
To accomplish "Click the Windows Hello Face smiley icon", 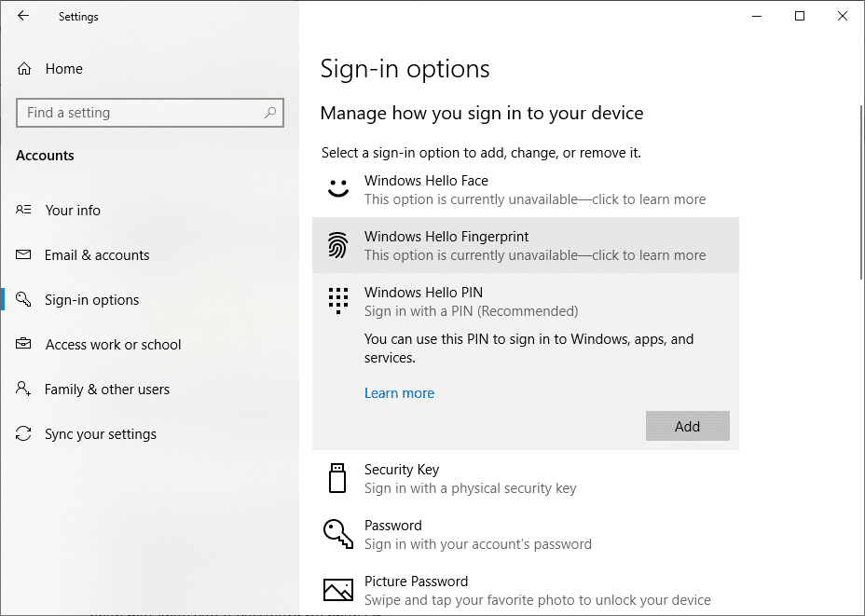I will coord(337,189).
